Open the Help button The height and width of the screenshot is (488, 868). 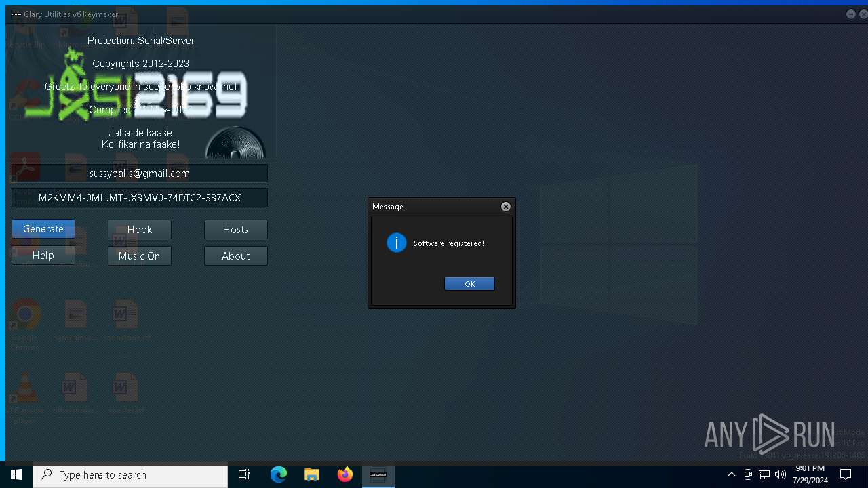tap(43, 256)
